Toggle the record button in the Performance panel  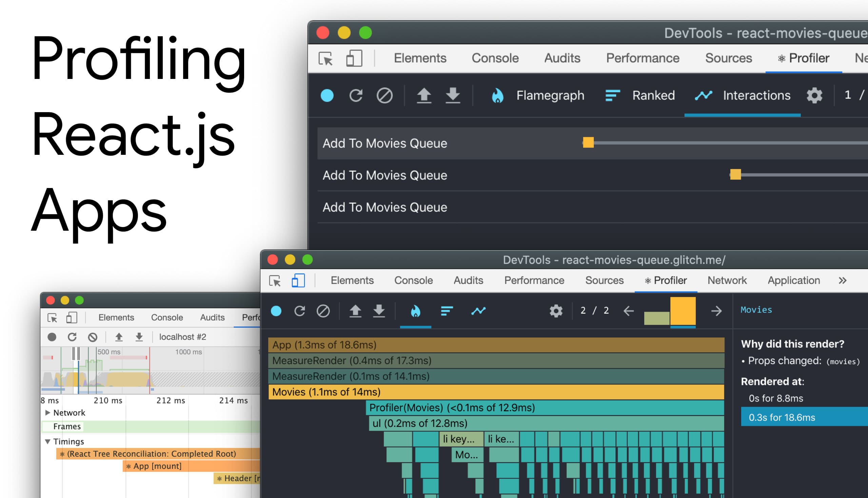52,337
